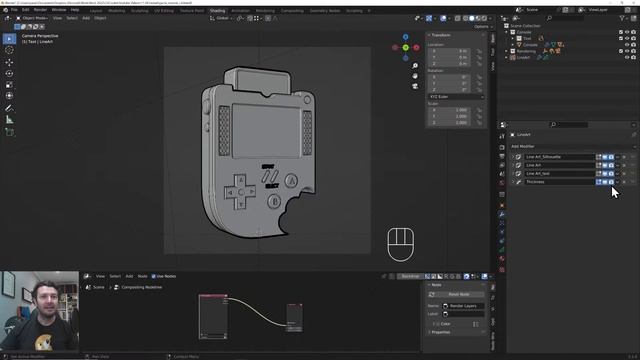Image resolution: width=640 pixels, height=360 pixels.
Task: Switch to wireframe viewport shading
Action: coord(466,18)
